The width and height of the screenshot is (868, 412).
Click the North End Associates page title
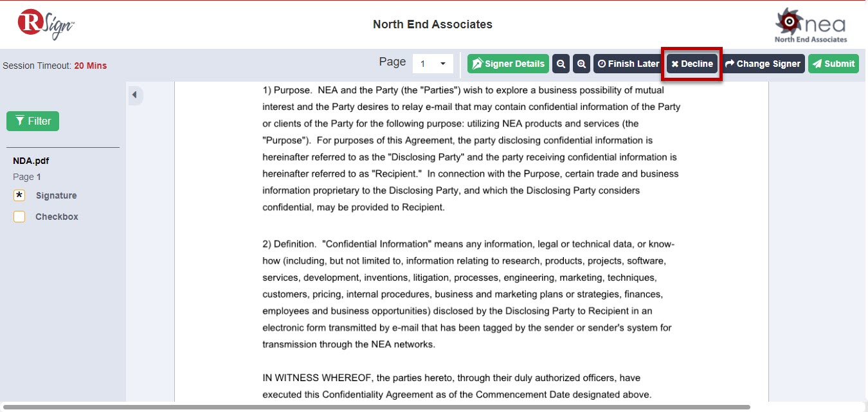[x=432, y=24]
